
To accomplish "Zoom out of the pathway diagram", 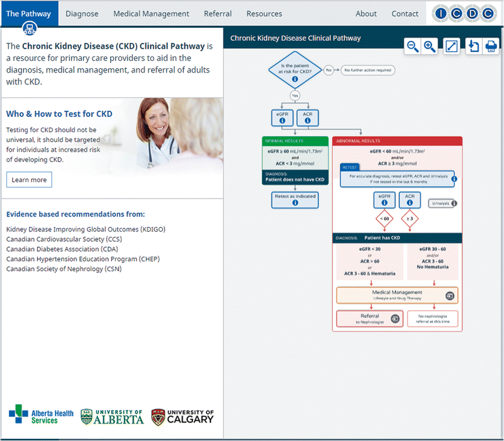I will (x=413, y=46).
